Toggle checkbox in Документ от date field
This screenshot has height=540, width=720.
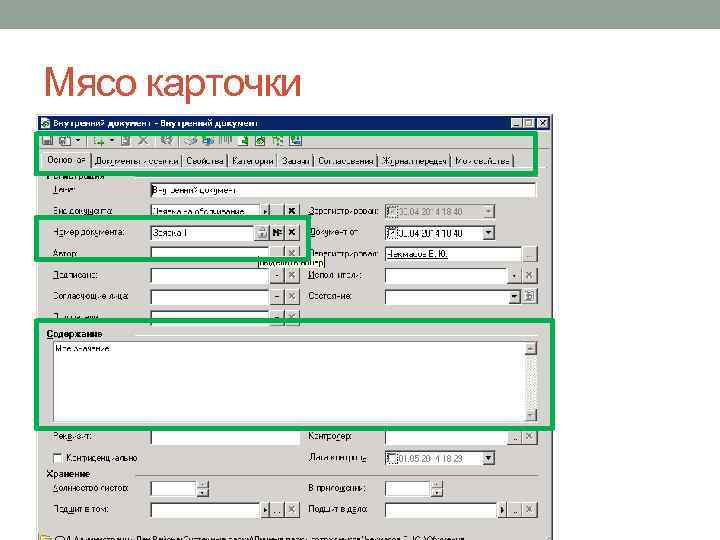click(x=391, y=233)
